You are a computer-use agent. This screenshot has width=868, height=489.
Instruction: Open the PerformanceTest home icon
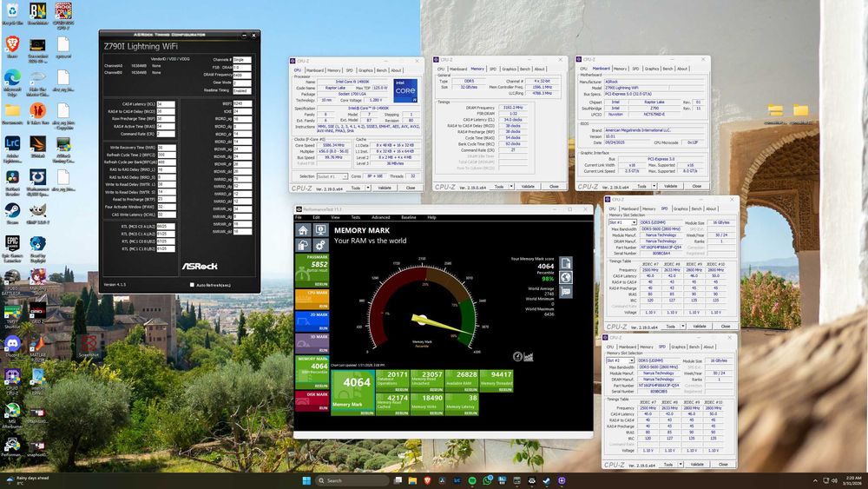click(303, 230)
